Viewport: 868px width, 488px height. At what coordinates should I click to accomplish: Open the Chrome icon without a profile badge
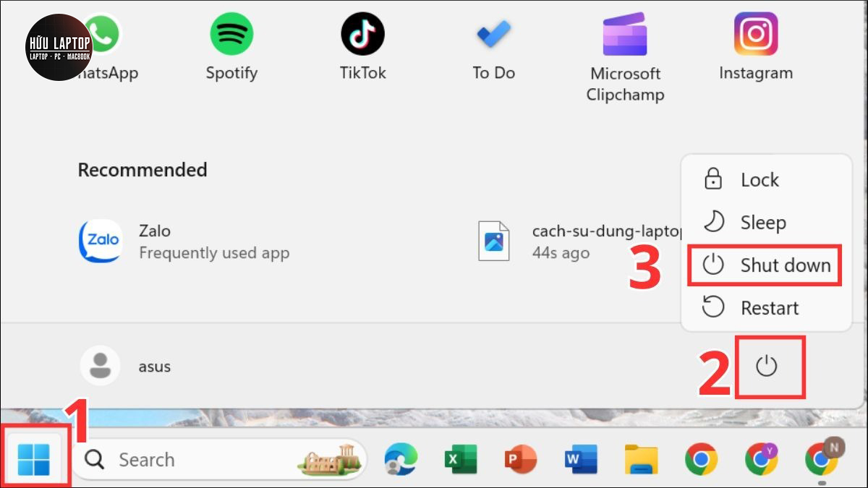tap(701, 459)
